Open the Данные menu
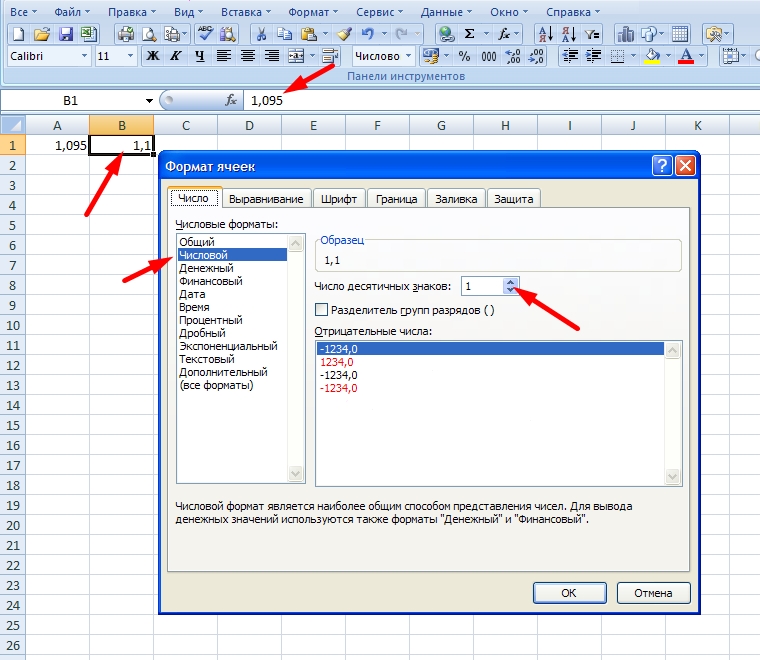 (446, 12)
